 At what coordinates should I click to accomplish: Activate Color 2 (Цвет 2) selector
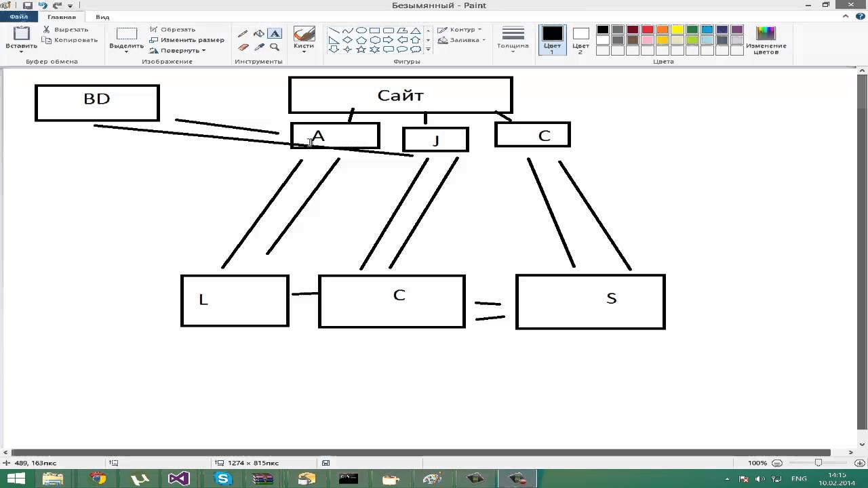pyautogui.click(x=580, y=40)
